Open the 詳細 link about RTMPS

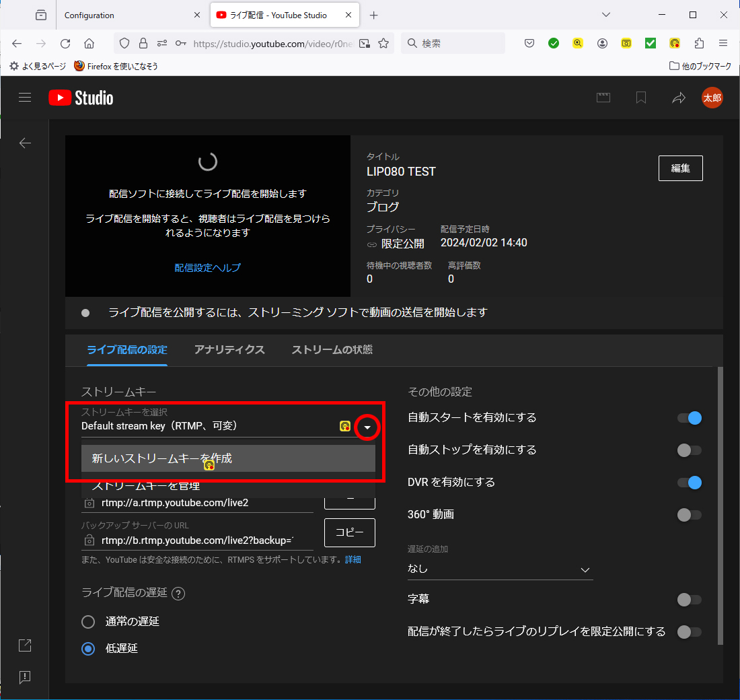click(353, 560)
